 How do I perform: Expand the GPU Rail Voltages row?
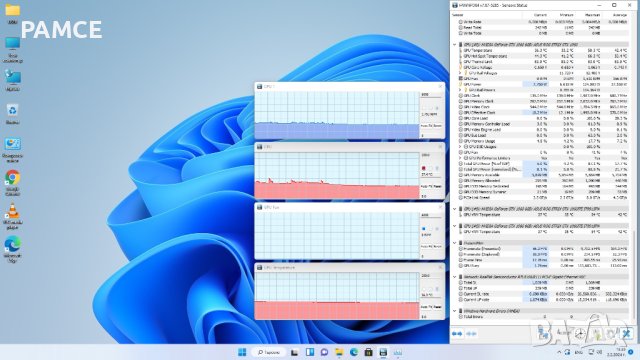point(460,73)
